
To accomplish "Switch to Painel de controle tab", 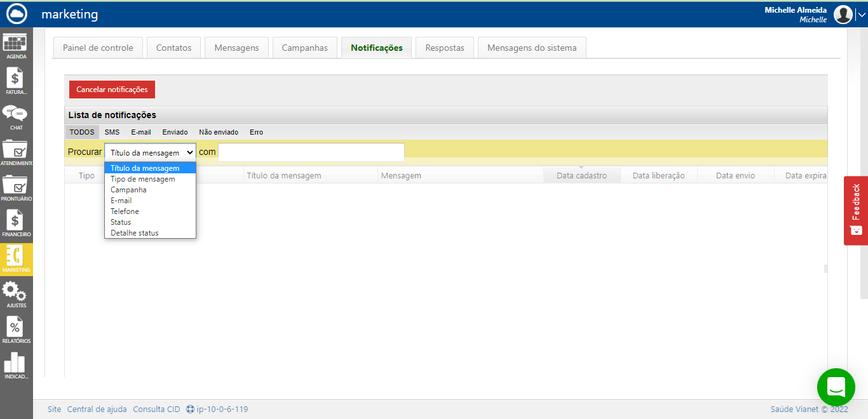I will [98, 48].
